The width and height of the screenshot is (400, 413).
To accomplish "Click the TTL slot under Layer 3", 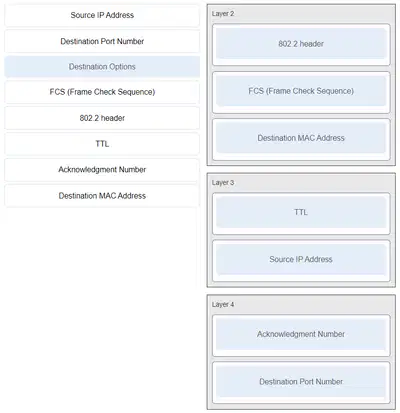I will 301,213.
